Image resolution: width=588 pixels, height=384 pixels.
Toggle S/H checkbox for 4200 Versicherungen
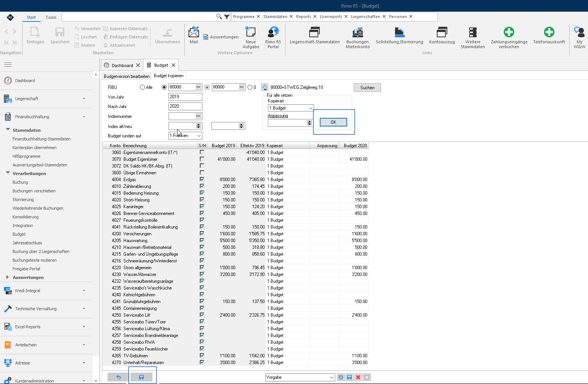tap(202, 234)
